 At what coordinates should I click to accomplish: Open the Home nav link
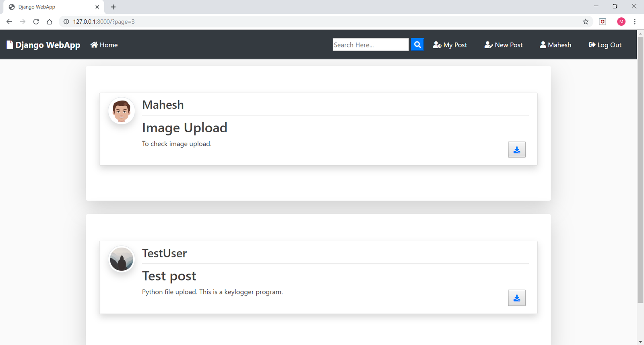(x=104, y=45)
